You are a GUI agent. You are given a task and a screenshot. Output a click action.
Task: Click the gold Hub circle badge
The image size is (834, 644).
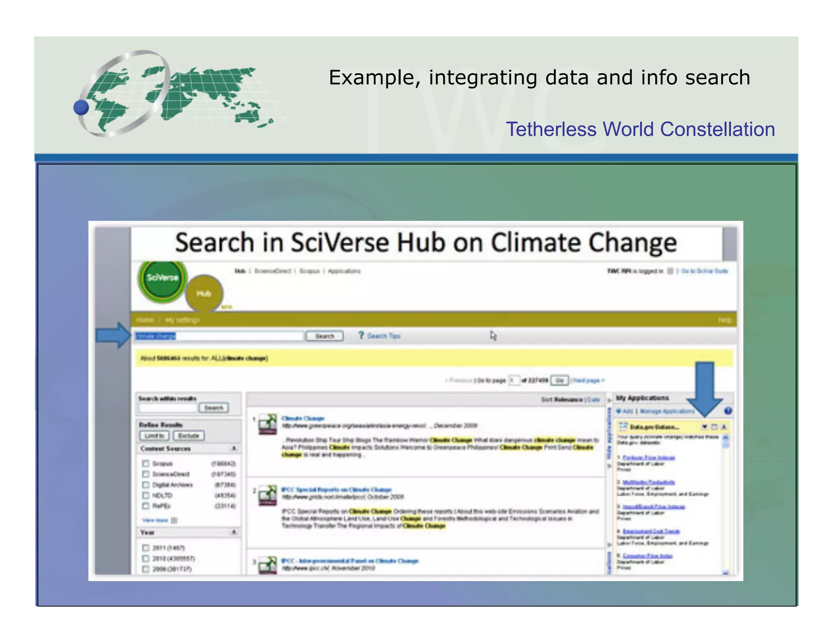204,293
